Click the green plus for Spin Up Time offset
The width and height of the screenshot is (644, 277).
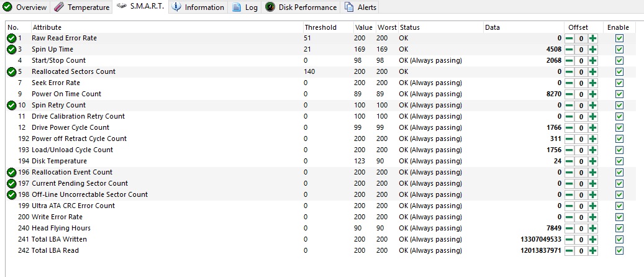click(592, 49)
